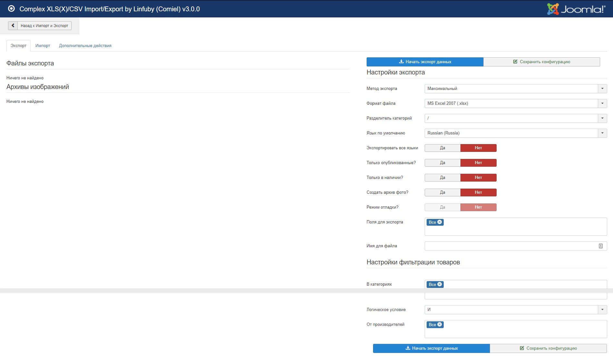Click top 'Начать экспорт данных' button
The width and height of the screenshot is (613, 364).
(x=425, y=62)
